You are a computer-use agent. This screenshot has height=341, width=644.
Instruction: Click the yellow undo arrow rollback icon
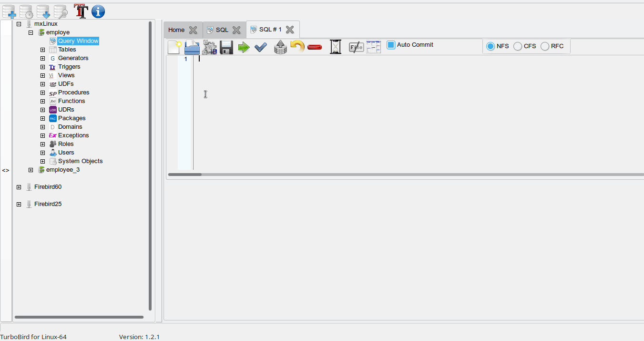(x=297, y=47)
